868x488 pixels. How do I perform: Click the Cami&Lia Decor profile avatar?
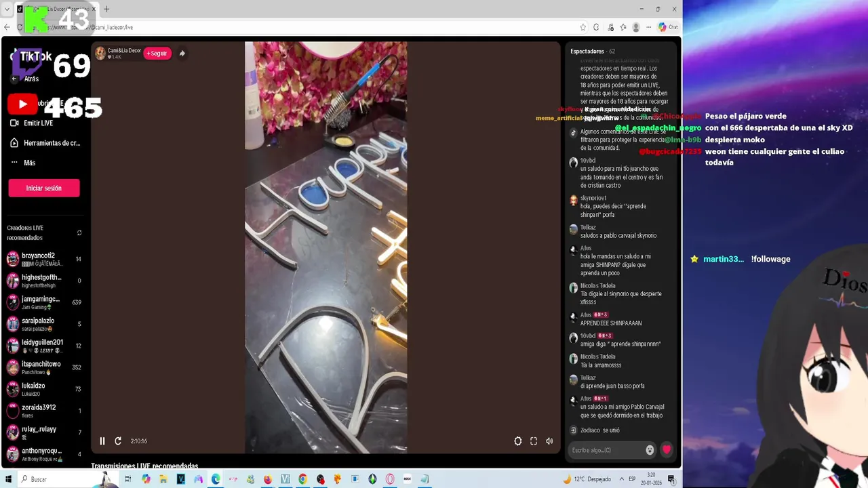coord(100,54)
